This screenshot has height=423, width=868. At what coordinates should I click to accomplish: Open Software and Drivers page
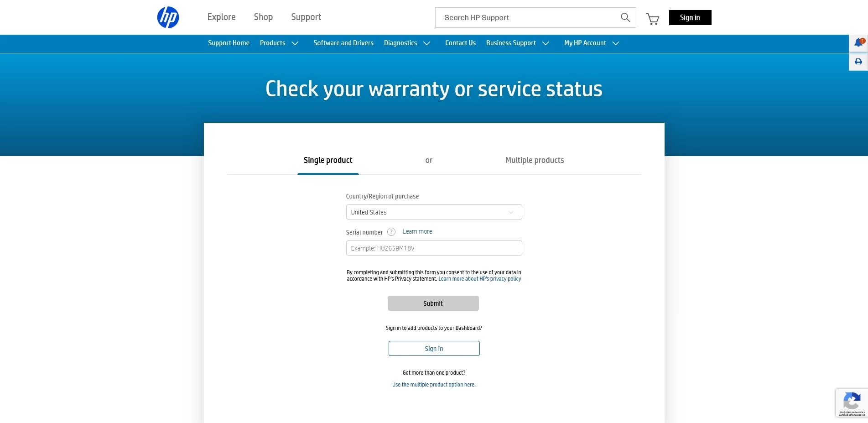343,43
